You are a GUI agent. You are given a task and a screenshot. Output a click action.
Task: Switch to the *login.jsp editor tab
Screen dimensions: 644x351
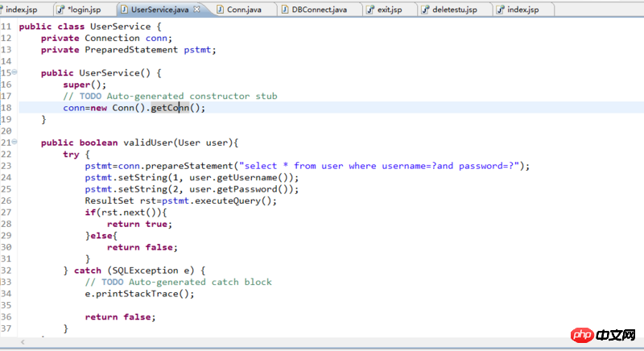click(85, 9)
